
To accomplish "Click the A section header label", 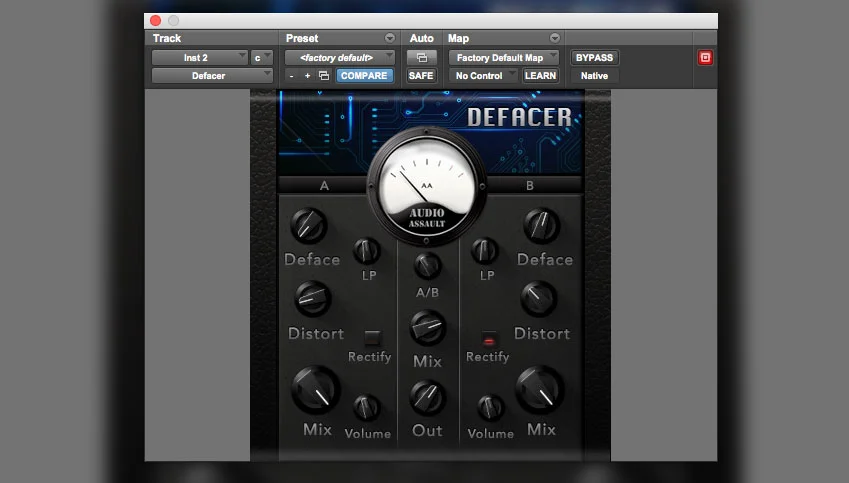I will pyautogui.click(x=324, y=186).
